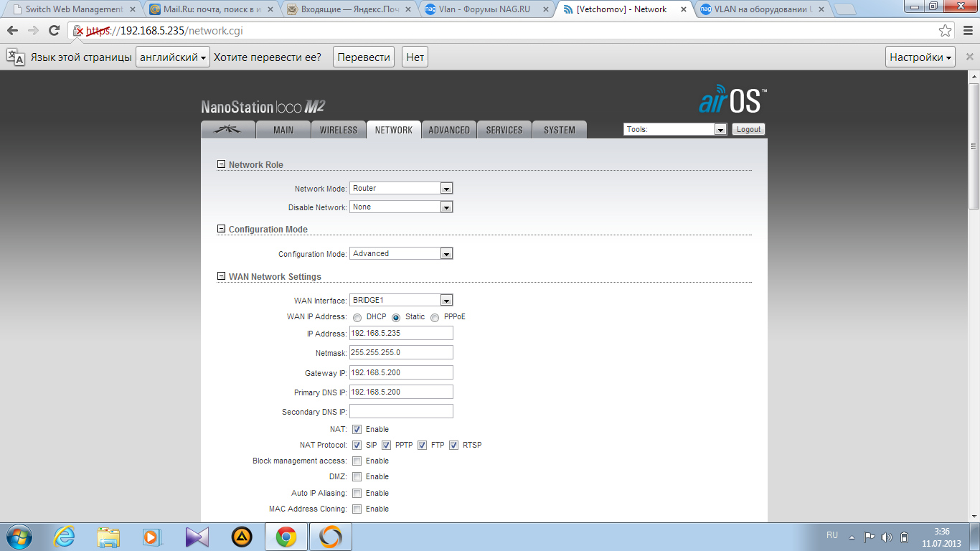
Task: Close the Vlan - Форумы NAG.RU tab
Action: (545, 9)
